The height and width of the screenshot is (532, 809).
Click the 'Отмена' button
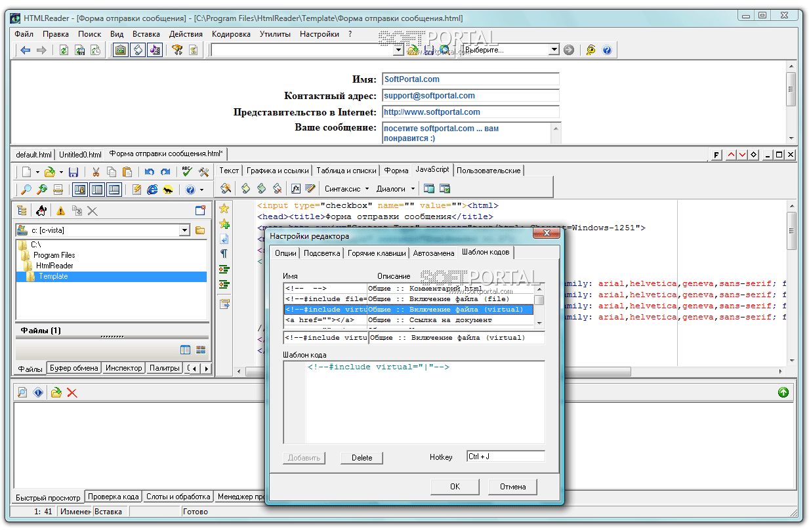512,487
